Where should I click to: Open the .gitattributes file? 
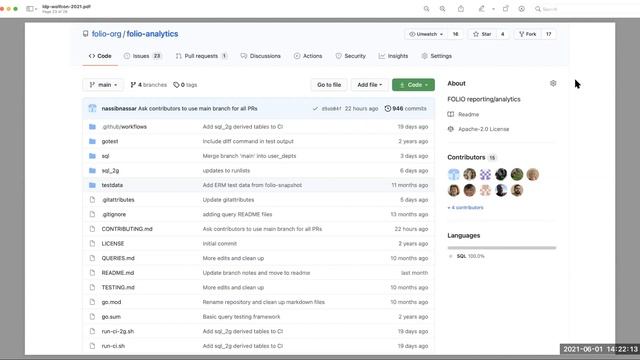118,200
